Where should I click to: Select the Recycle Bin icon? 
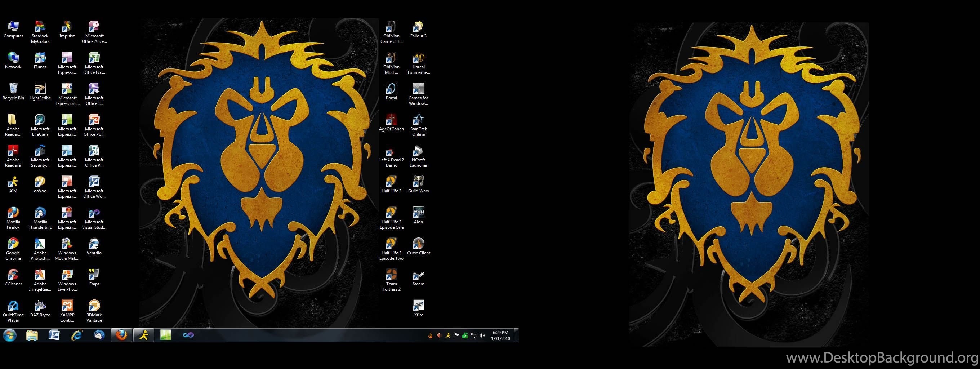coord(13,92)
